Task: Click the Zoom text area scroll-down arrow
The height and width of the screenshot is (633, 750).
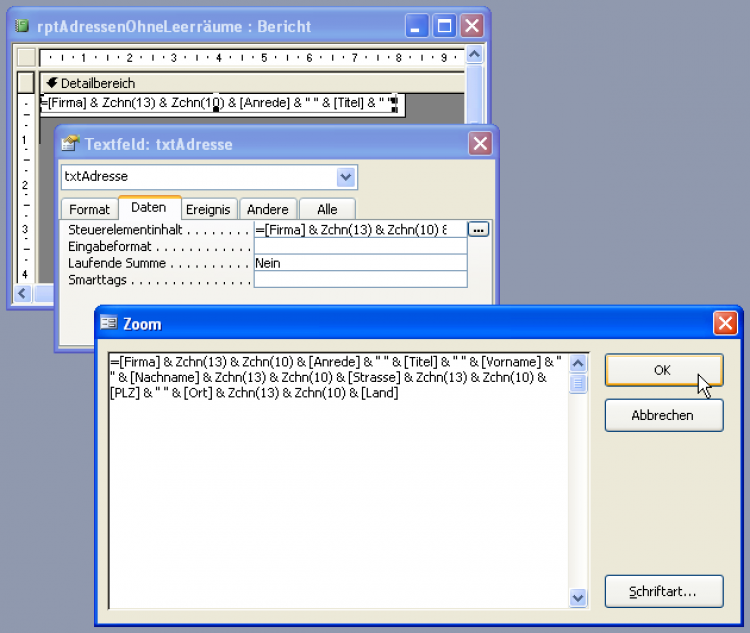Action: pos(578,597)
